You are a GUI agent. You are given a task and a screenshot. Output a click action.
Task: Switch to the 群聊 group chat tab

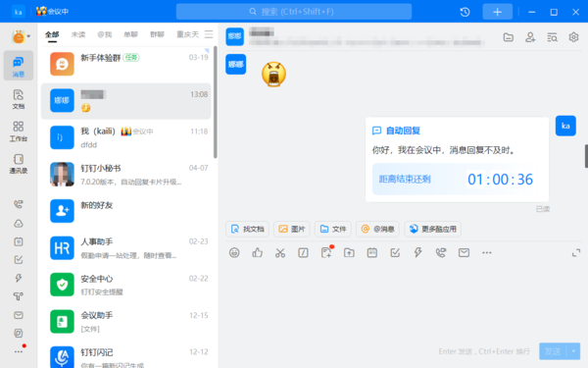157,34
